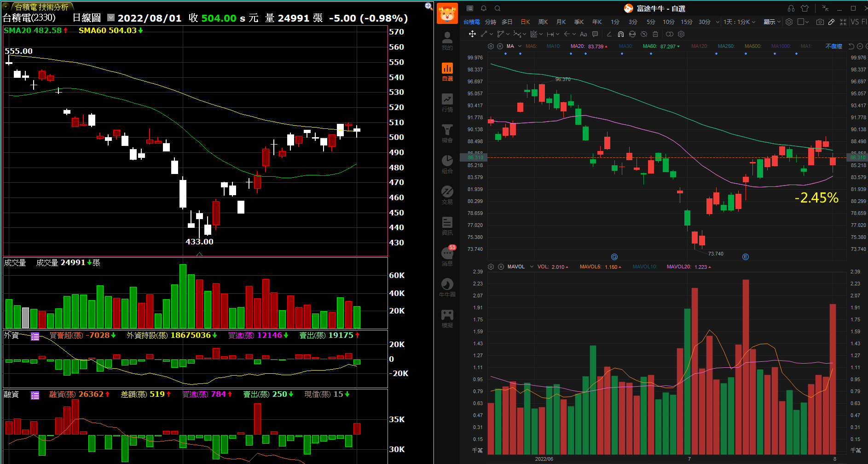This screenshot has height=464, width=868.
Task: Select the Aa text annotation tool
Action: pyautogui.click(x=584, y=34)
